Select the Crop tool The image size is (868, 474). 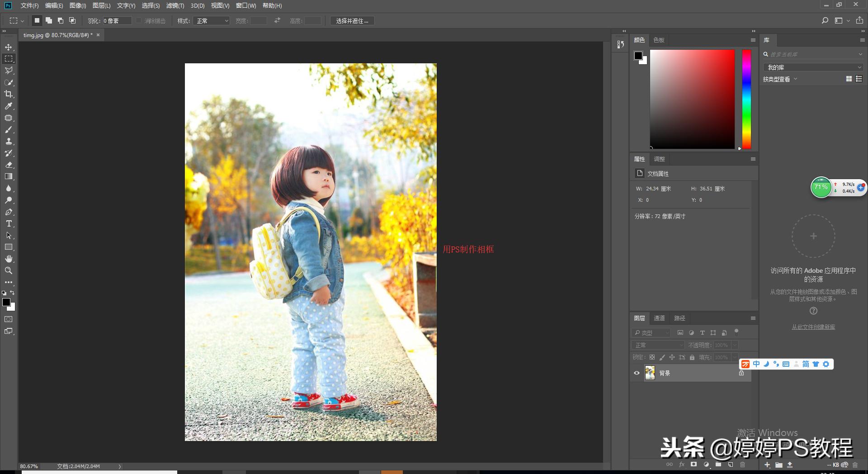coord(9,94)
